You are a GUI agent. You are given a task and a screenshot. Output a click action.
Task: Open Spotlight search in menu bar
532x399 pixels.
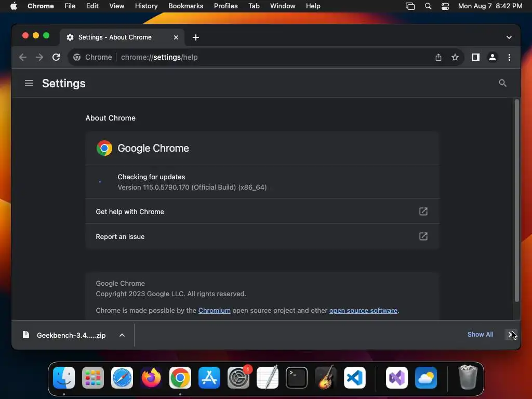[x=428, y=6]
